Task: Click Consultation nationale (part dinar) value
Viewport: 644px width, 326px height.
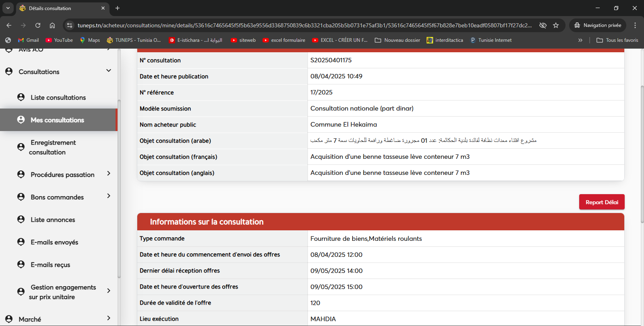Action: [362, 109]
